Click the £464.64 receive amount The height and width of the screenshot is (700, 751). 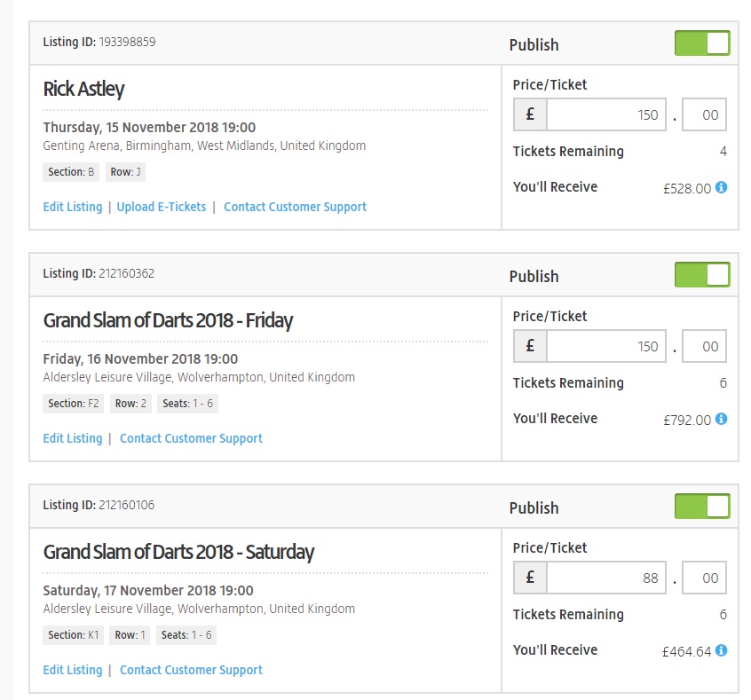point(686,651)
